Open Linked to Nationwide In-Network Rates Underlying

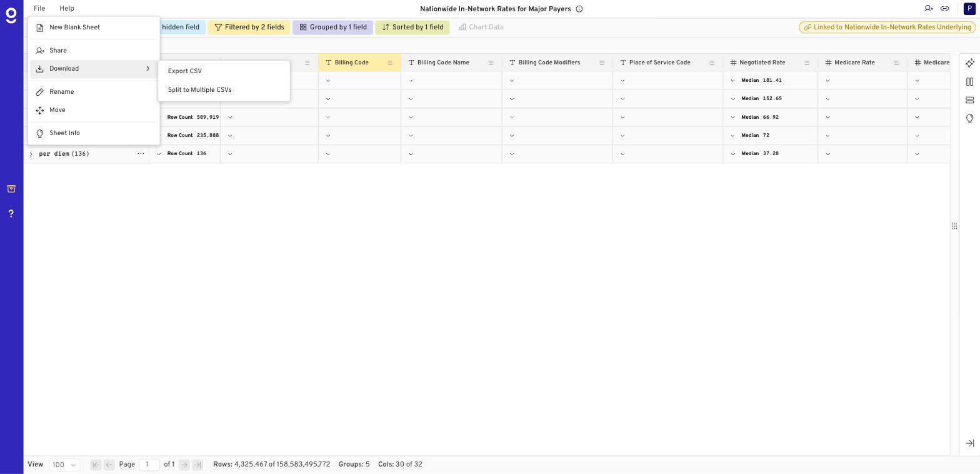(x=887, y=28)
